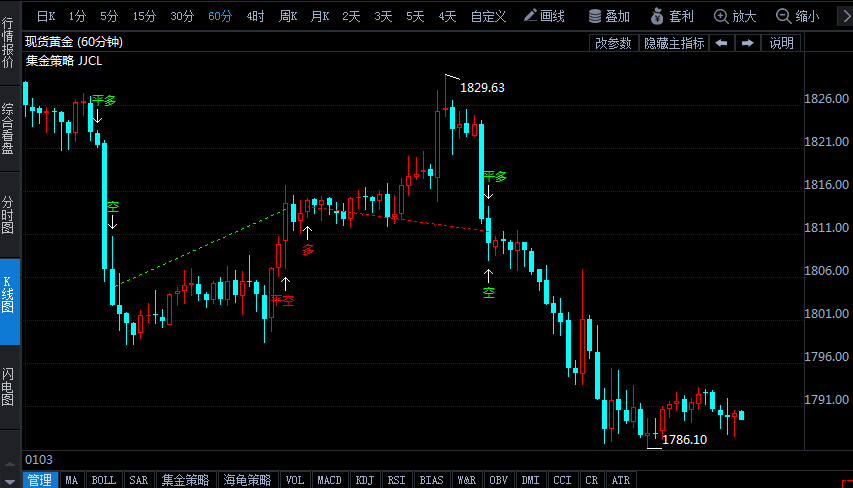Select bottom 集金策略 indicator tab
Image resolution: width=853 pixels, height=488 pixels.
(186, 480)
